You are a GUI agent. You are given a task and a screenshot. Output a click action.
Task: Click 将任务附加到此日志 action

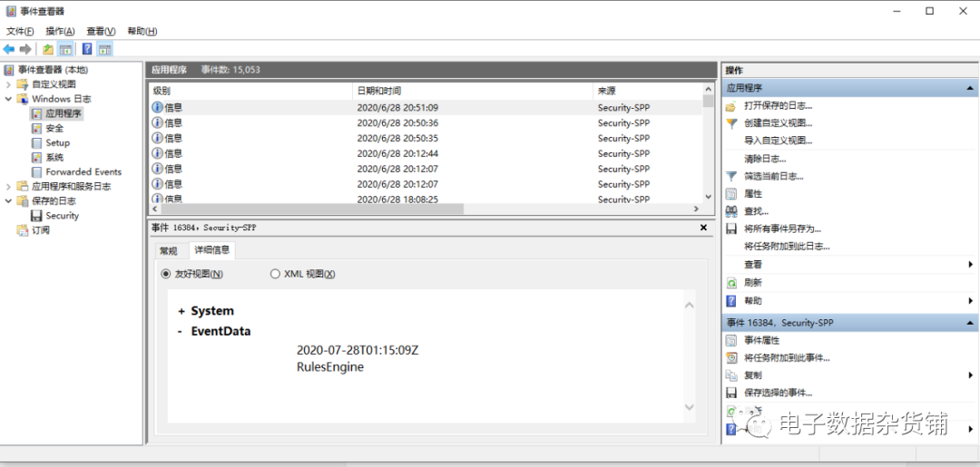[x=787, y=247]
